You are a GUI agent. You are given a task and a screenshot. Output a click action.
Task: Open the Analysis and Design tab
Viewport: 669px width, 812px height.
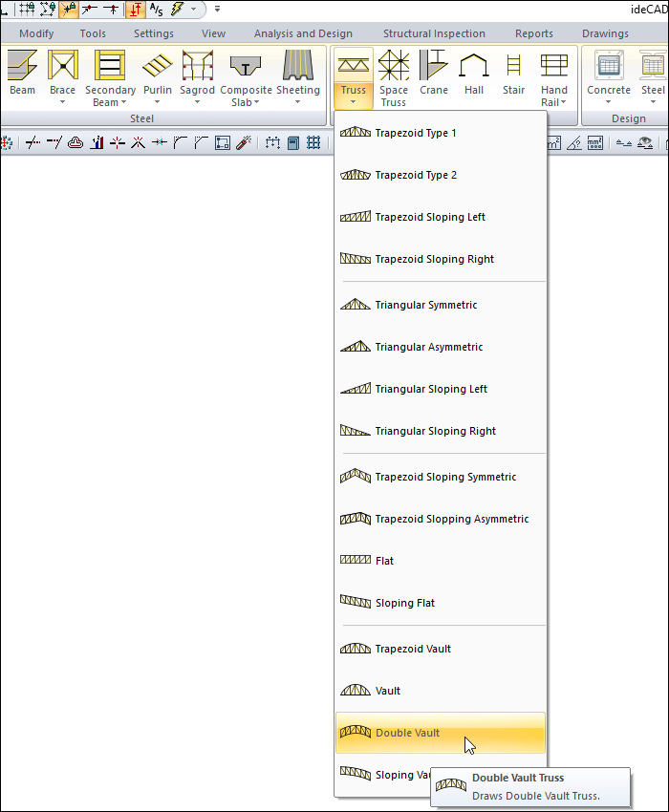(303, 33)
